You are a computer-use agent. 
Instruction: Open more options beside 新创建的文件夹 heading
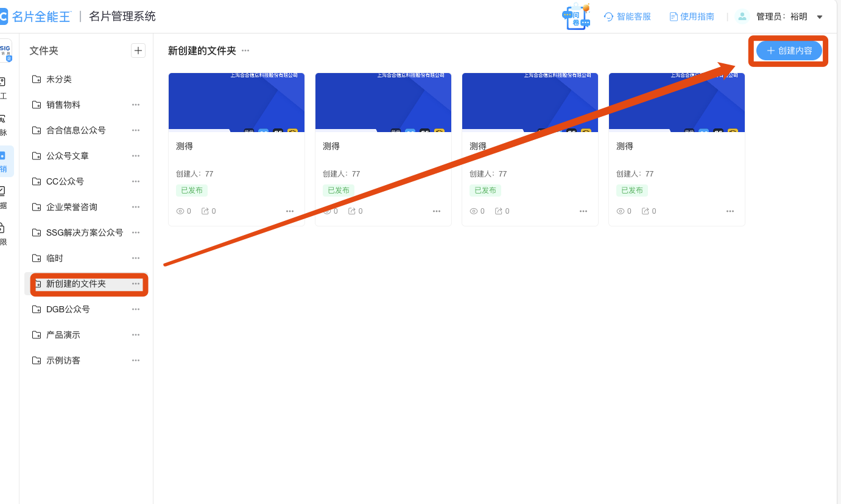[x=245, y=51]
